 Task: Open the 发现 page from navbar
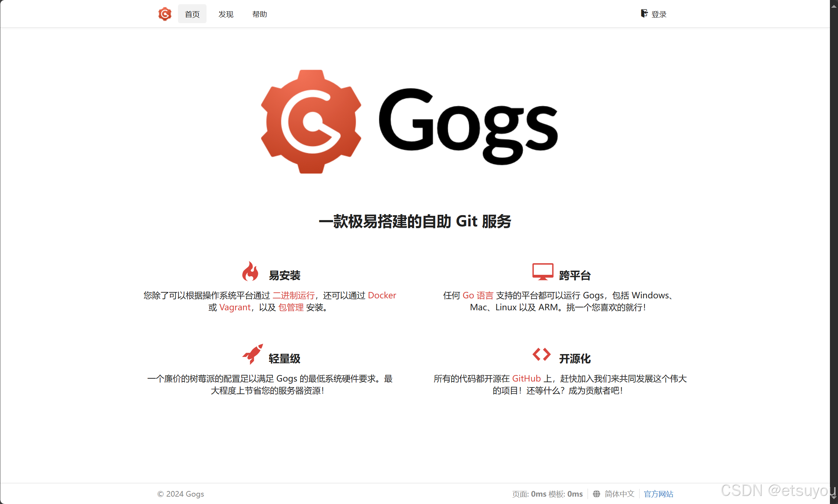tap(226, 14)
